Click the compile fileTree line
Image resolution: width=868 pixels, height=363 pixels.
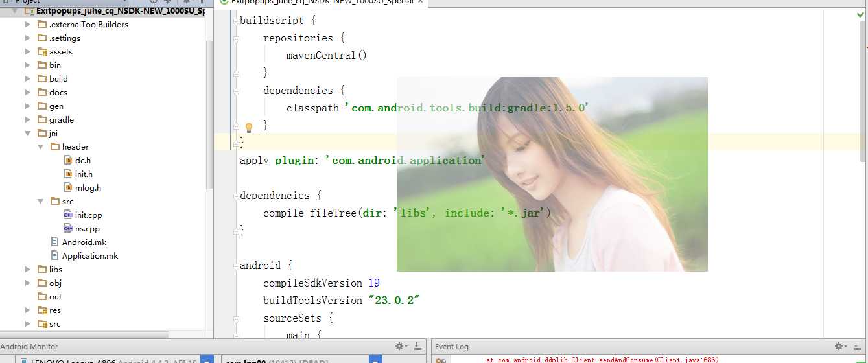click(x=407, y=213)
